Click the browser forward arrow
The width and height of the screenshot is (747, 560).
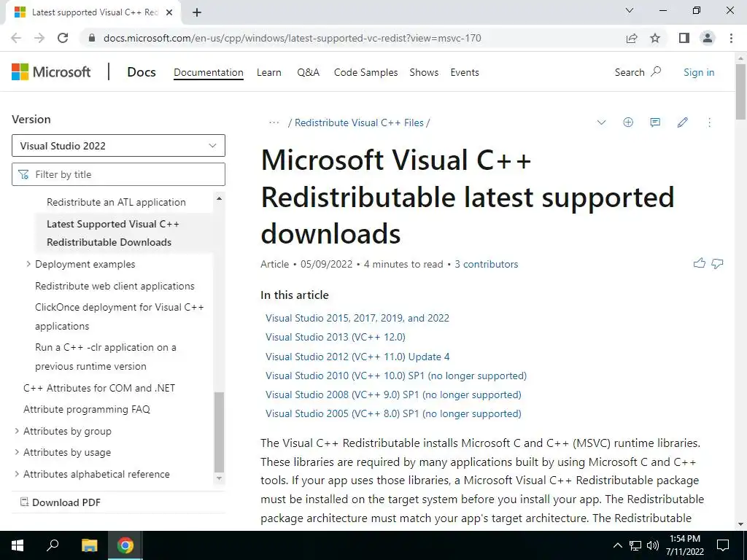click(x=39, y=38)
